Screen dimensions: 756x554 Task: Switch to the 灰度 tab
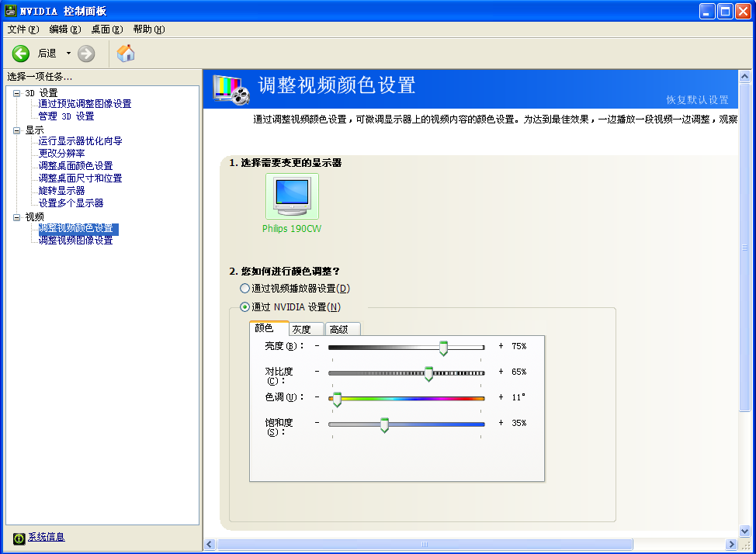pos(305,328)
